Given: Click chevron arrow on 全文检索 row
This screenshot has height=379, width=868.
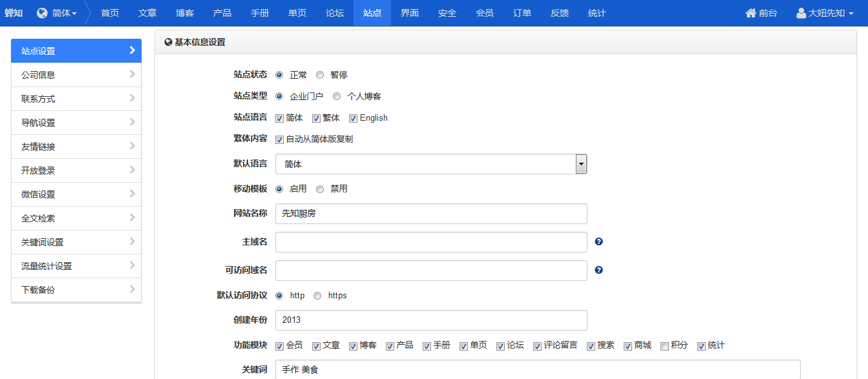Looking at the screenshot, I should (132, 218).
